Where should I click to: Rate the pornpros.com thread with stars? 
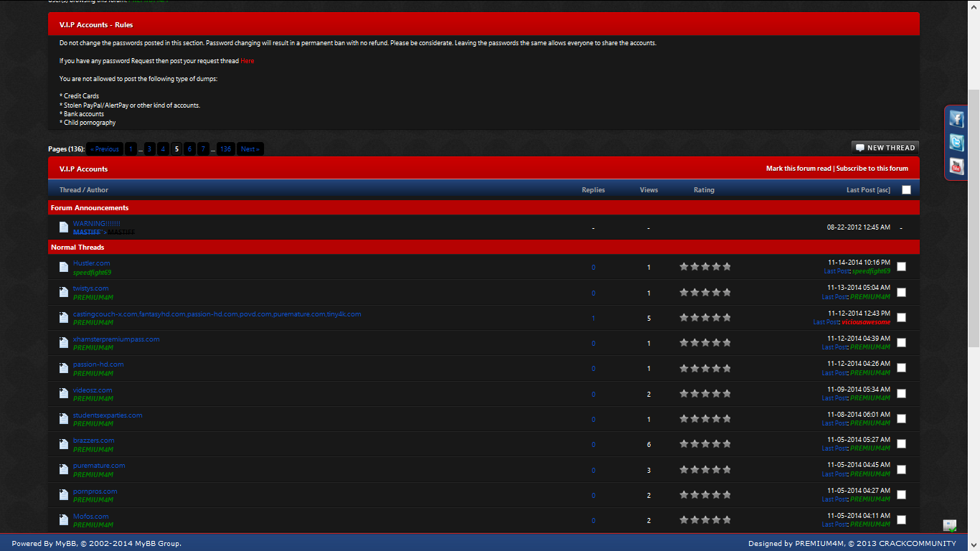point(705,495)
